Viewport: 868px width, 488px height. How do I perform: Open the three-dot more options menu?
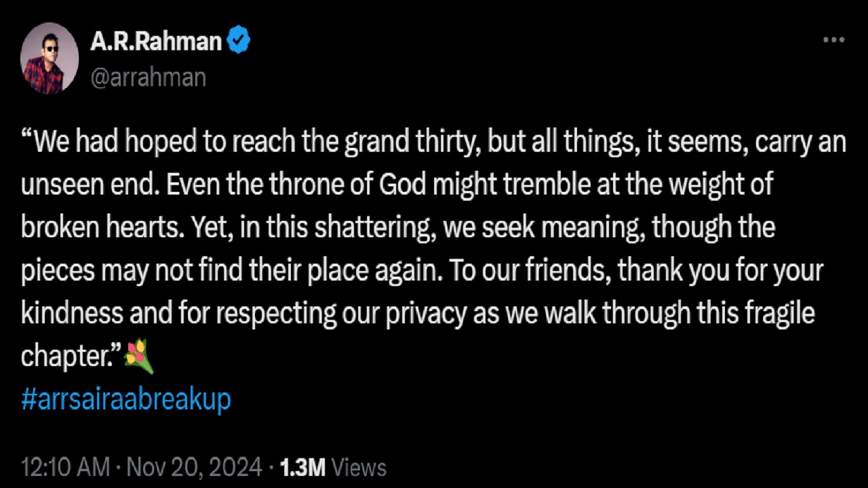coord(833,41)
